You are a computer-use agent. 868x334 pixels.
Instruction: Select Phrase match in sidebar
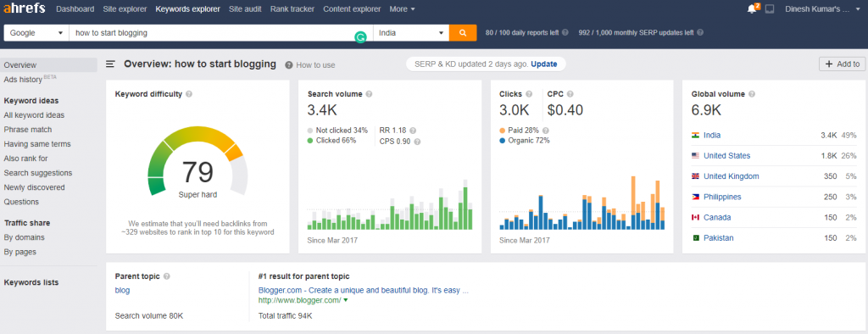point(28,130)
